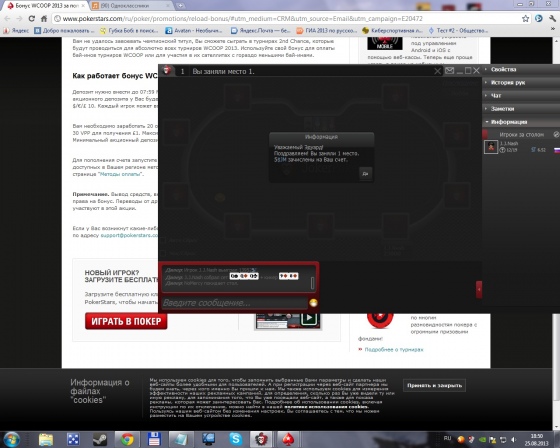The height and width of the screenshot is (448, 560).
Task: Open Skype from the taskbar
Action: [235, 439]
